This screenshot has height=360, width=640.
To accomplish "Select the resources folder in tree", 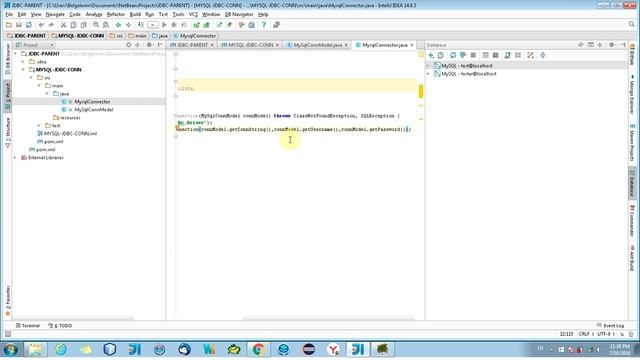I will click(67, 118).
